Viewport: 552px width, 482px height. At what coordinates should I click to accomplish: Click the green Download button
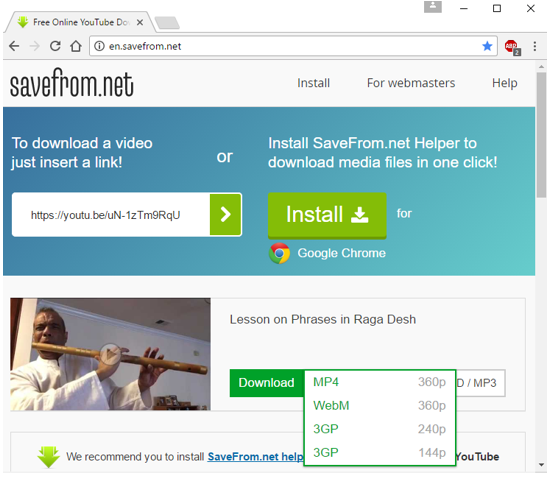267,383
